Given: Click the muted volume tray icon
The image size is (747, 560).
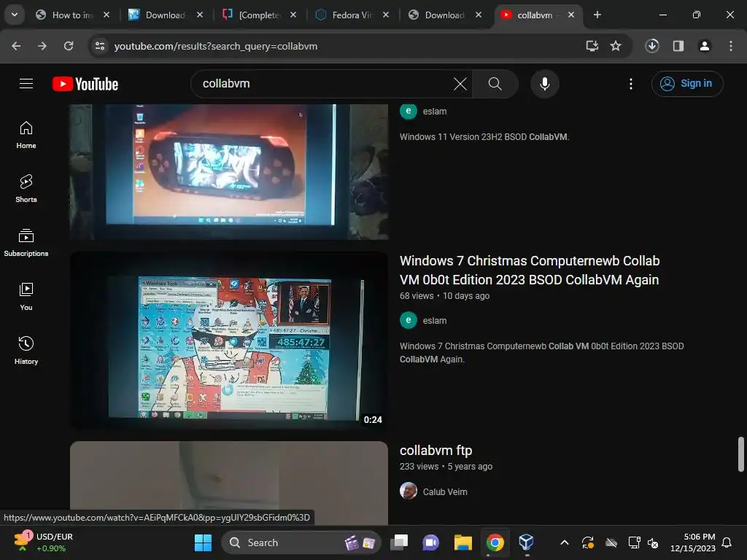Looking at the screenshot, I should click(x=653, y=542).
